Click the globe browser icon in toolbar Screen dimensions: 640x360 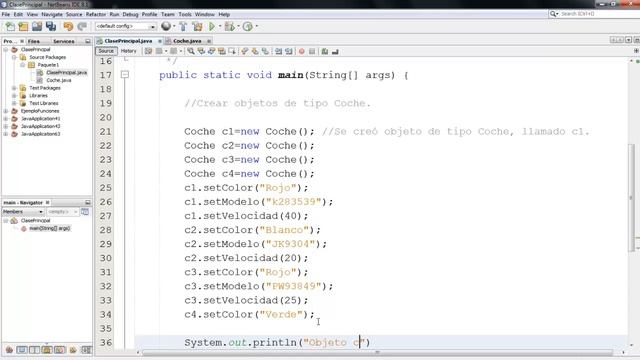pos(166,27)
